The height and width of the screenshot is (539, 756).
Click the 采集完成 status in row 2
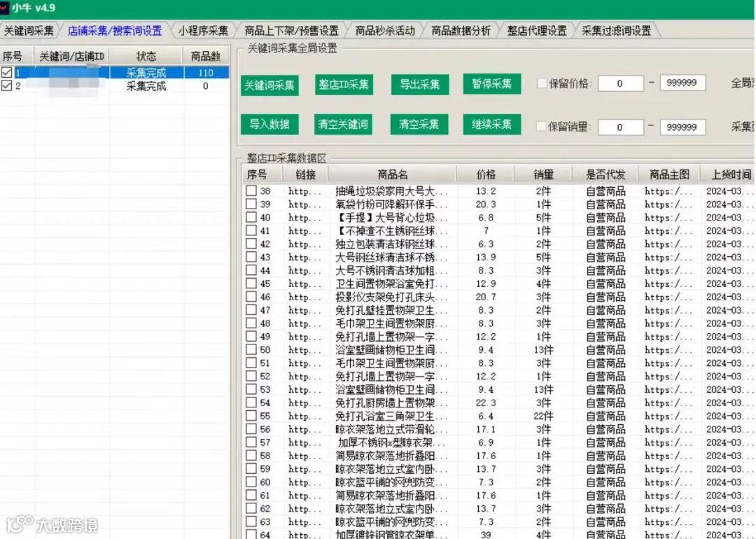click(x=146, y=86)
